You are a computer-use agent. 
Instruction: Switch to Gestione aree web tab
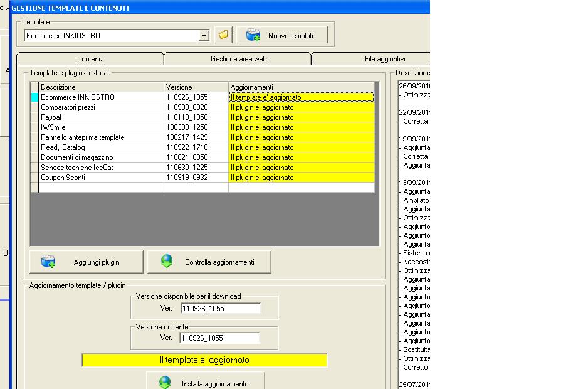click(x=238, y=59)
